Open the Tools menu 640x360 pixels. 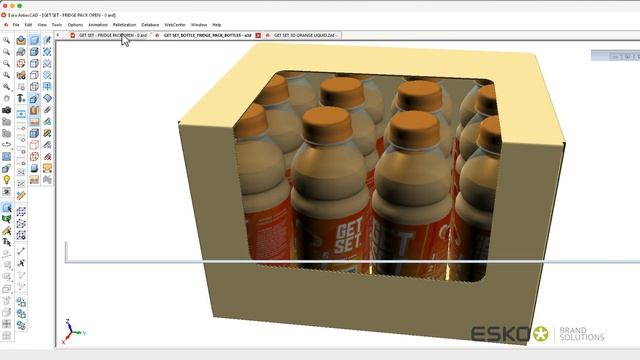(57, 25)
